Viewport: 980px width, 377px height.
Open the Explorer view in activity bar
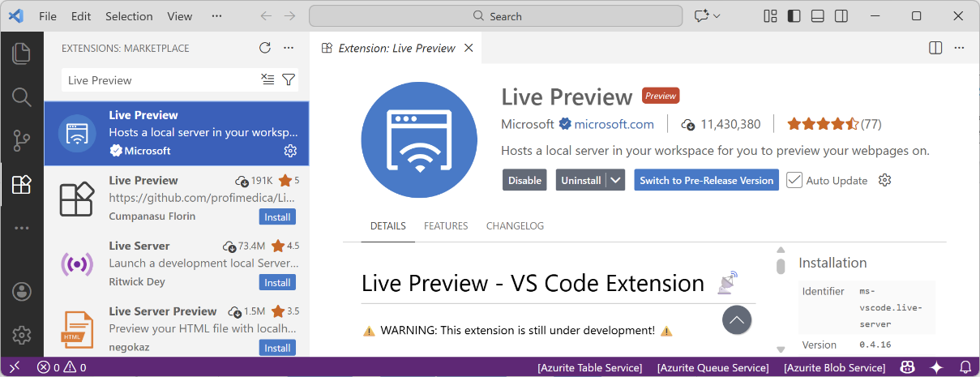click(22, 54)
